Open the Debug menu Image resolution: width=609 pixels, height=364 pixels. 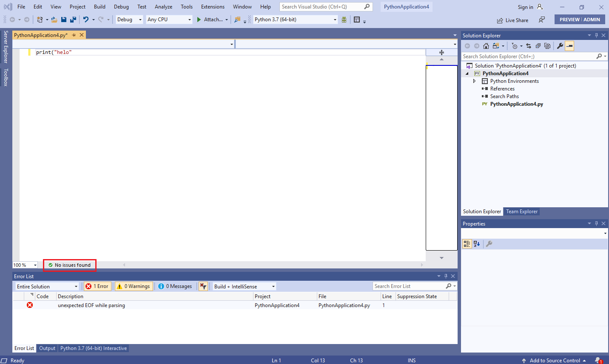121,7
